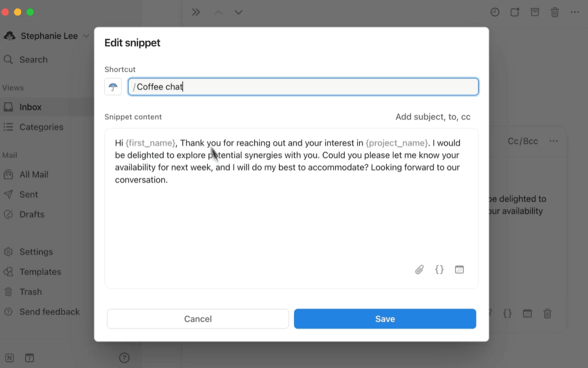Image resolution: width=588 pixels, height=368 pixels.
Task: Open the calendar icon in the snippet editor
Action: point(459,269)
